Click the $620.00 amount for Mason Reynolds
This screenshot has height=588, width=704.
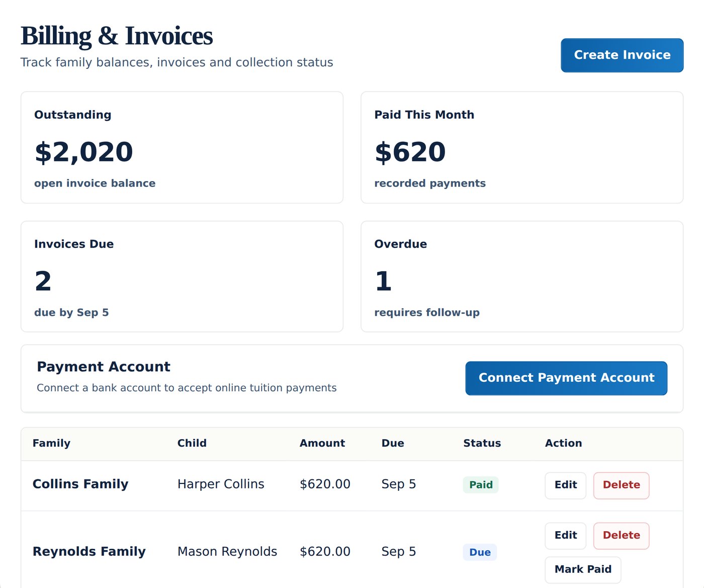[325, 551]
